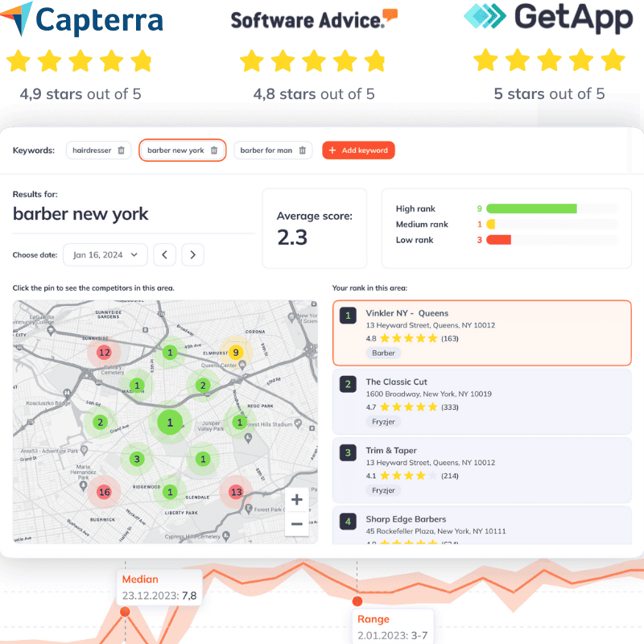Viewport: 644px width, 644px height.
Task: Go to next date with right chevron
Action: point(192,255)
